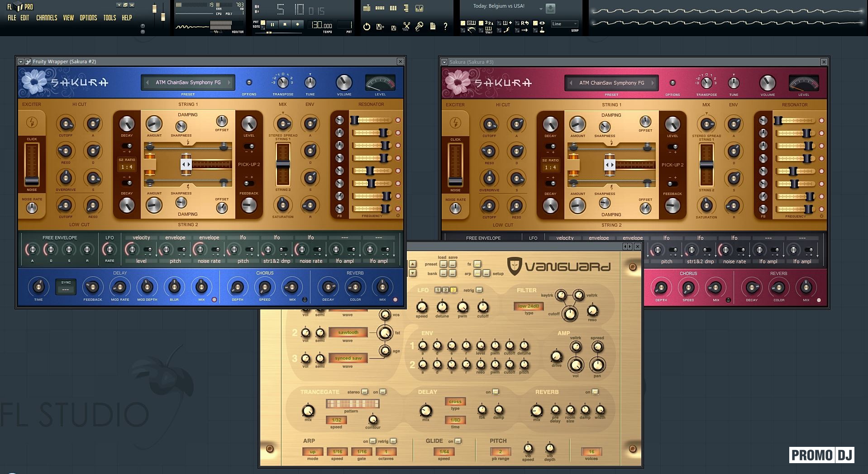Open the Line snap dropdown
This screenshot has width=868, height=474.
coord(564,24)
